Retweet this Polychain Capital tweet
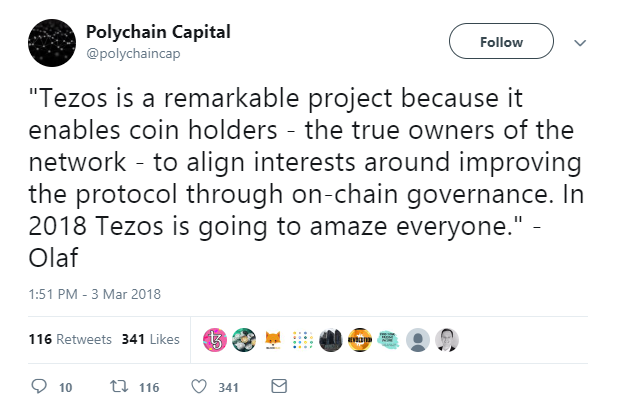617x413 pixels. tap(116, 387)
